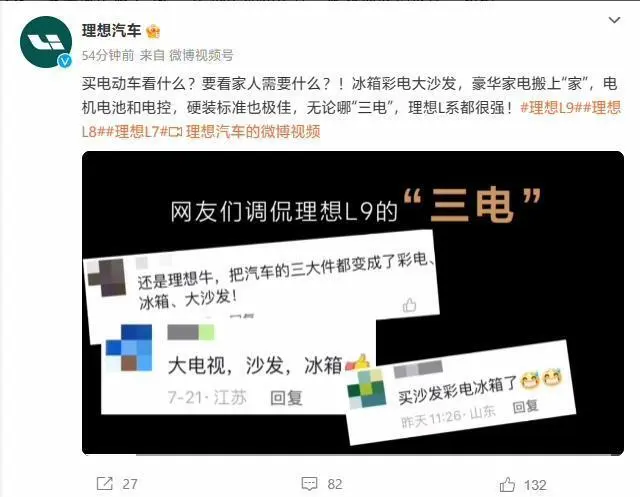Click the green pixelated commenter avatar

pos(367,389)
